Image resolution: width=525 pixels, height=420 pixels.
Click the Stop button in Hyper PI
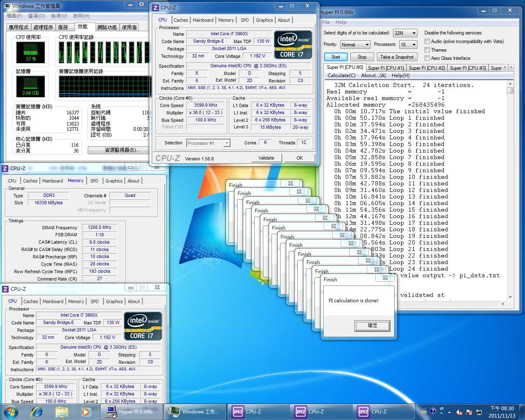point(362,57)
